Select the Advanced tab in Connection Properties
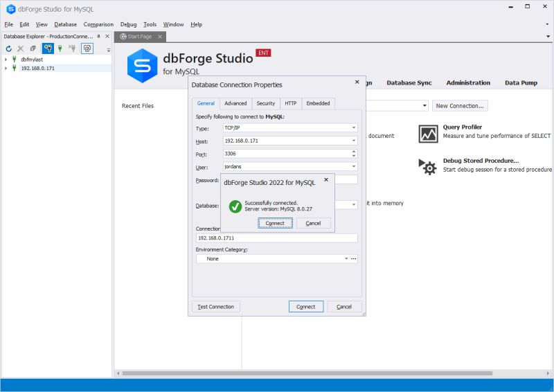 tap(235, 103)
